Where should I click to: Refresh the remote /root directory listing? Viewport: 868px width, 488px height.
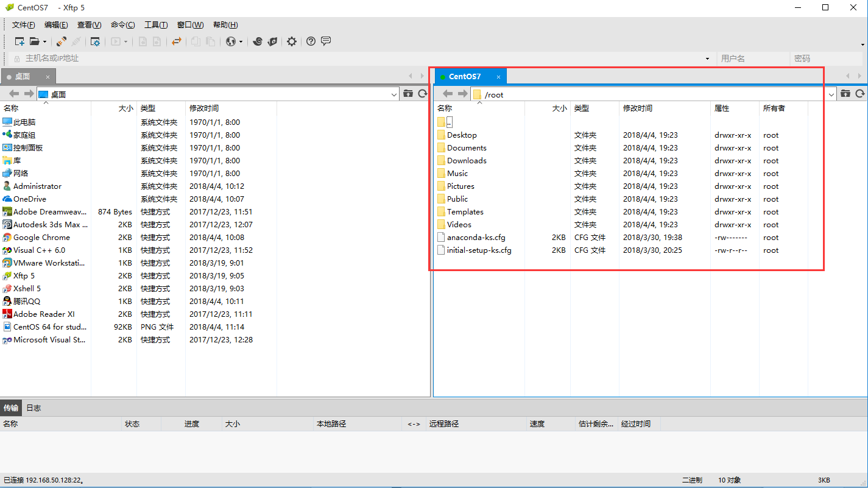tap(860, 94)
